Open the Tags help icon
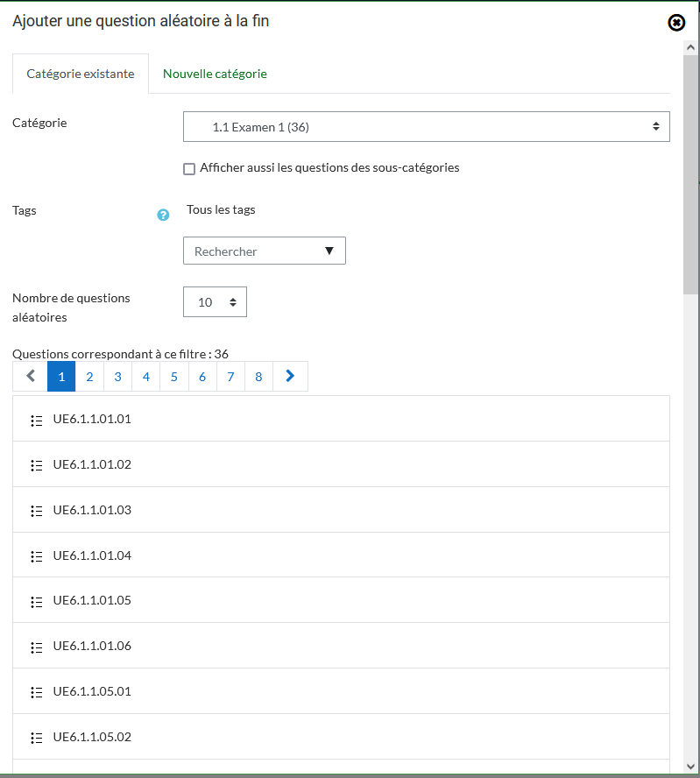700x778 pixels. coord(163,215)
